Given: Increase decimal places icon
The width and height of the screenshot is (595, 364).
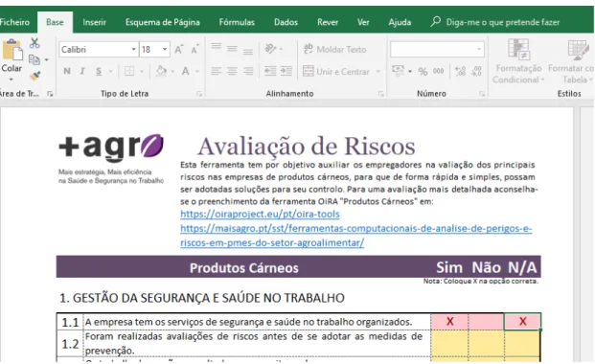Looking at the screenshot, I should [x=460, y=71].
